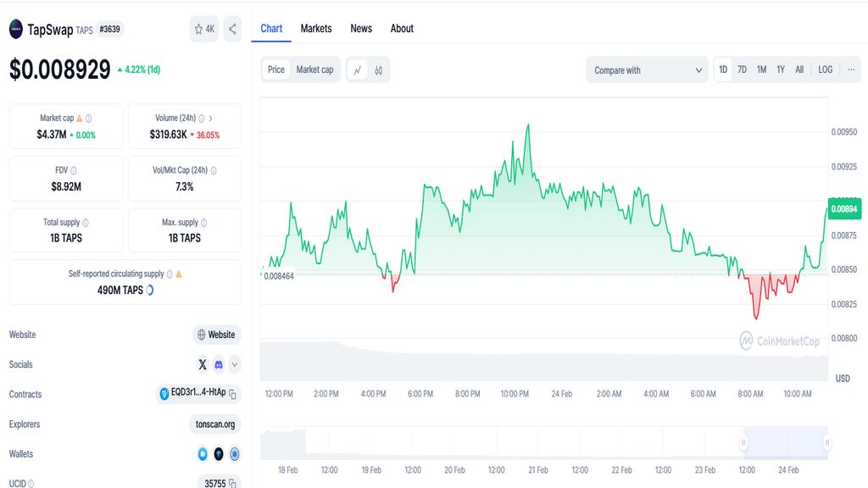Click the first blue wallet icon
Screen dimensions: 868x488
click(203, 454)
